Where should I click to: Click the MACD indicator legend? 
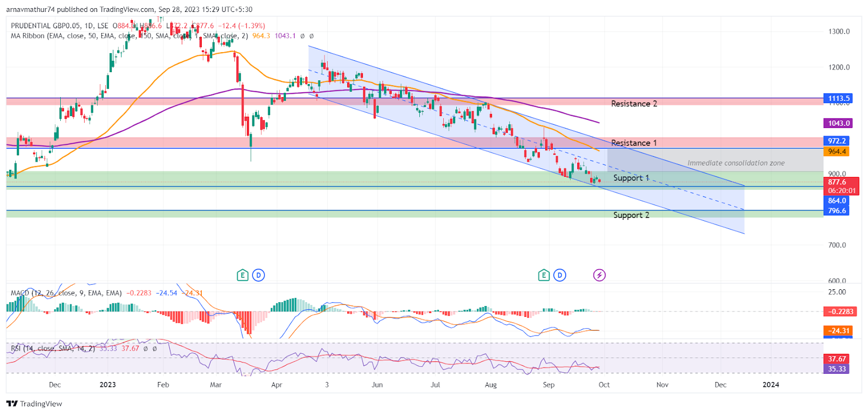tap(66, 293)
